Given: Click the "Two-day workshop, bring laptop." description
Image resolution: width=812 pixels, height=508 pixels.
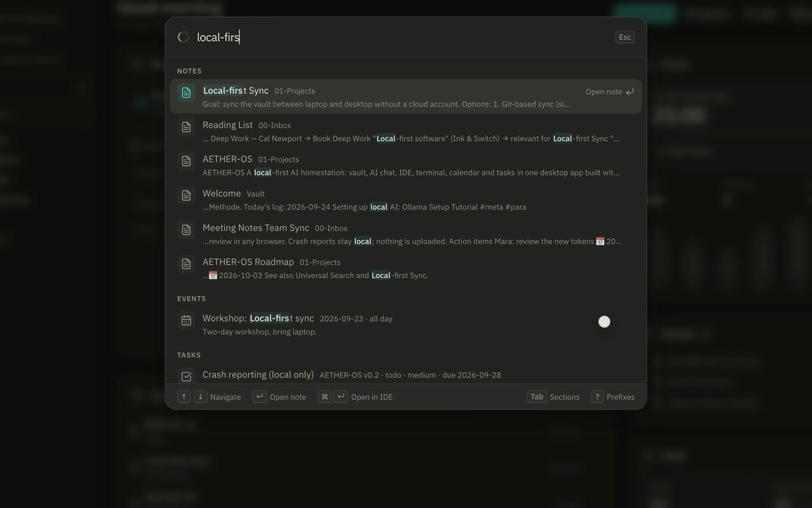Looking at the screenshot, I should tap(259, 332).
